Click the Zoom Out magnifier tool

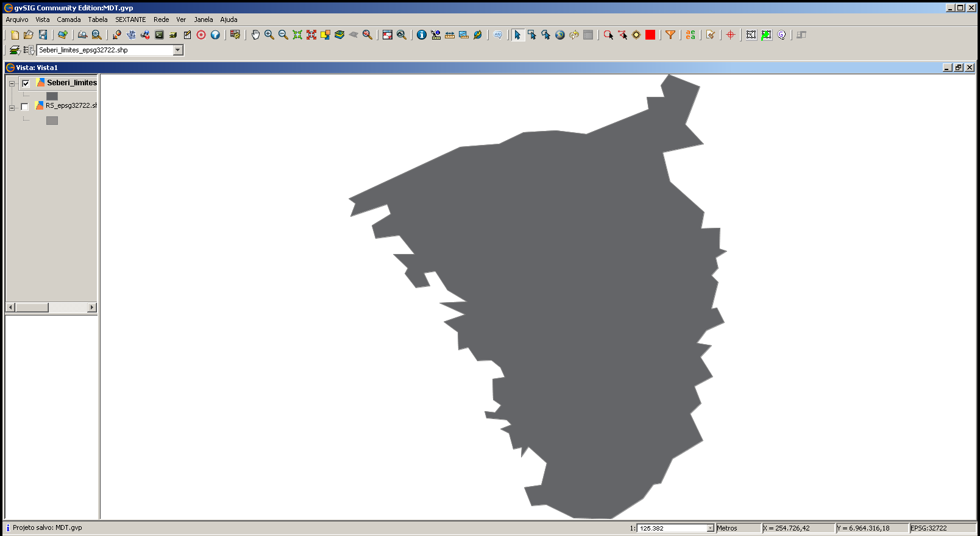283,35
